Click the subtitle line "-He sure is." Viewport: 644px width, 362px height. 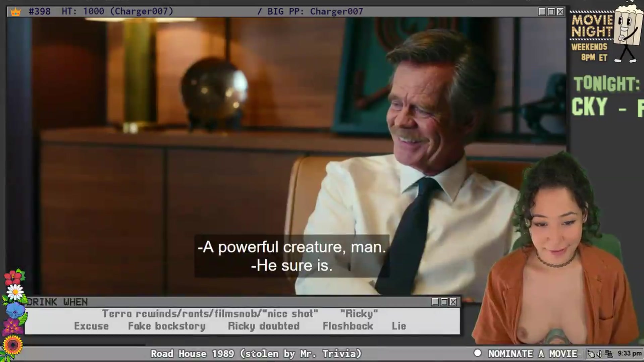click(x=291, y=265)
